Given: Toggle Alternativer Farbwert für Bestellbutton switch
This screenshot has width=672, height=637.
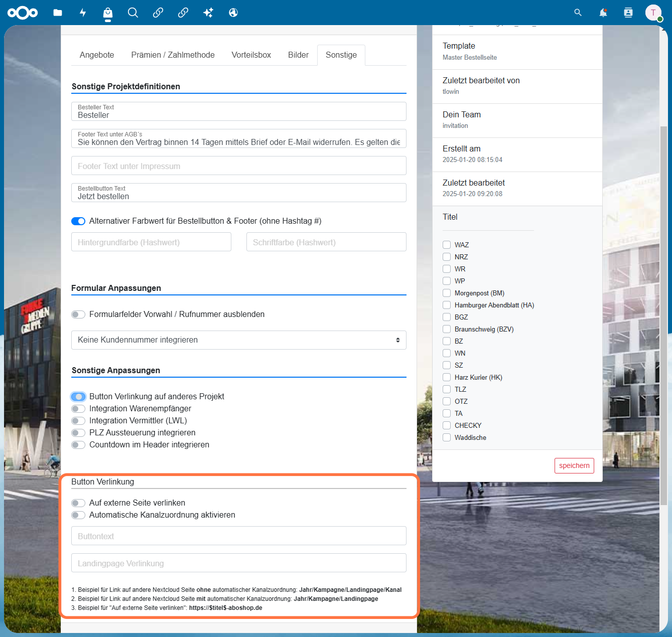Looking at the screenshot, I should [78, 221].
